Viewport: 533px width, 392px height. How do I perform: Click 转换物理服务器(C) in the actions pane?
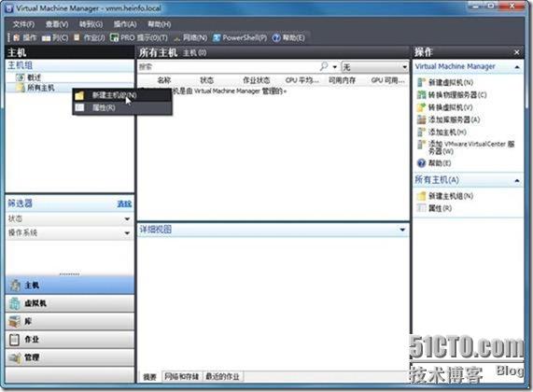click(x=452, y=95)
